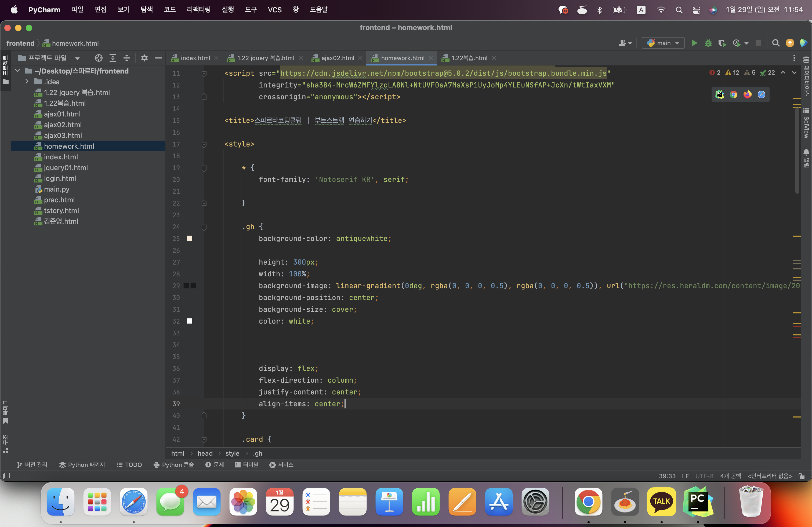
Task: Open the code-with-me user icon
Action: [x=625, y=43]
